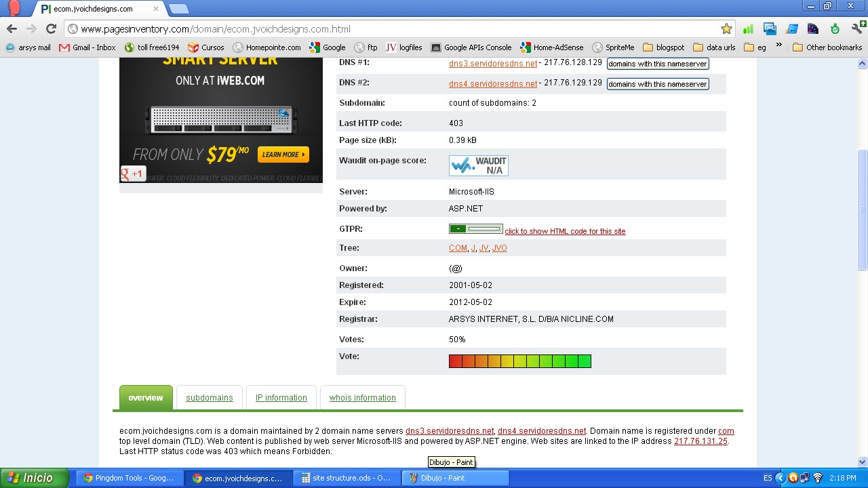The height and width of the screenshot is (488, 868).
Task: Open the eg bookmarks folder
Action: click(755, 47)
